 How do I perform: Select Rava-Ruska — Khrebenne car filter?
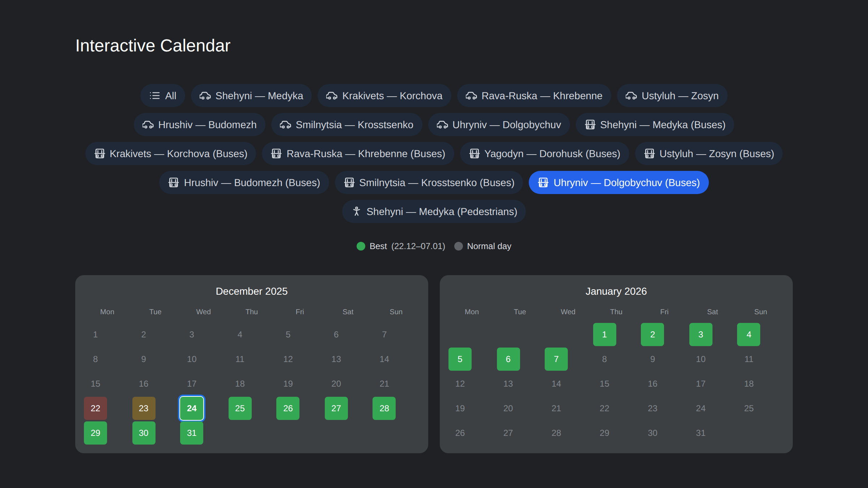pyautogui.click(x=534, y=96)
